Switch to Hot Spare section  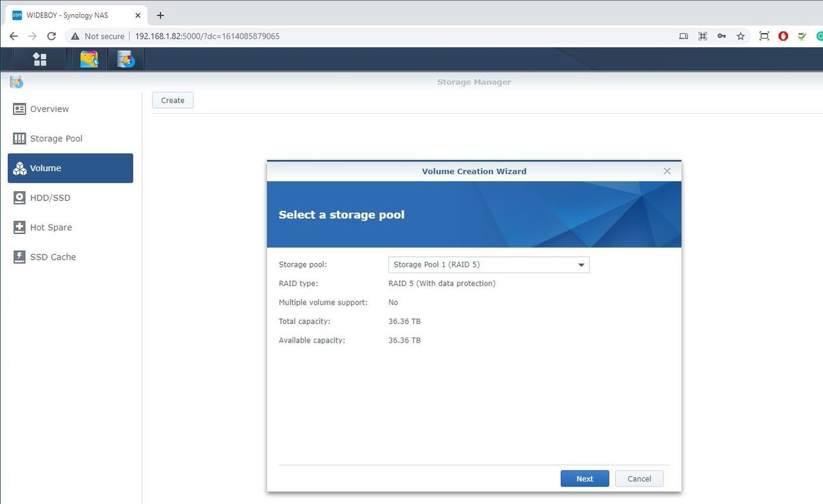point(71,227)
